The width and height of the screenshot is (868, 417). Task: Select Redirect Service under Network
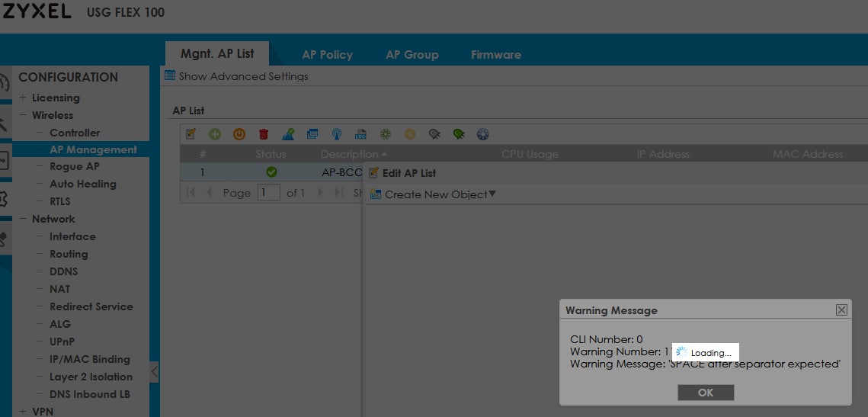click(x=91, y=306)
